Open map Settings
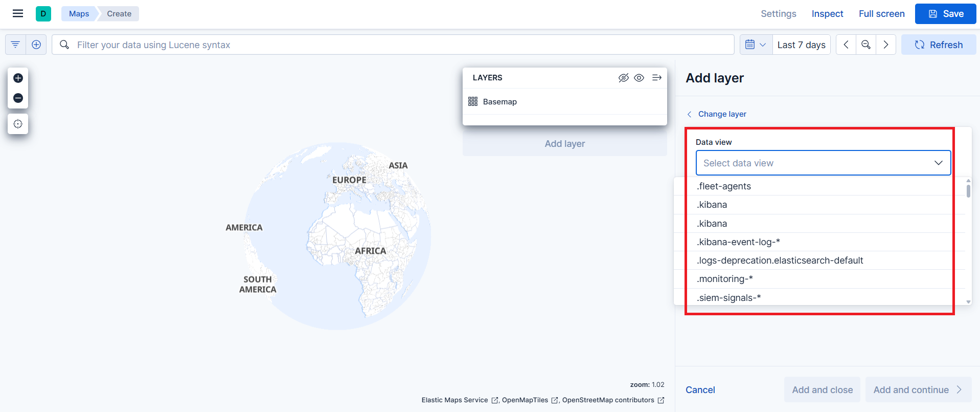 778,14
